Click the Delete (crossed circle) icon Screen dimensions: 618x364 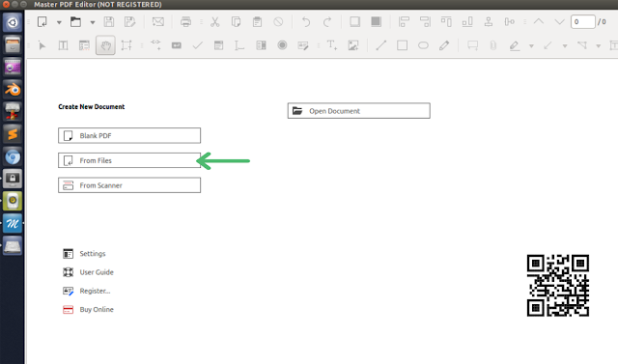pyautogui.click(x=278, y=21)
